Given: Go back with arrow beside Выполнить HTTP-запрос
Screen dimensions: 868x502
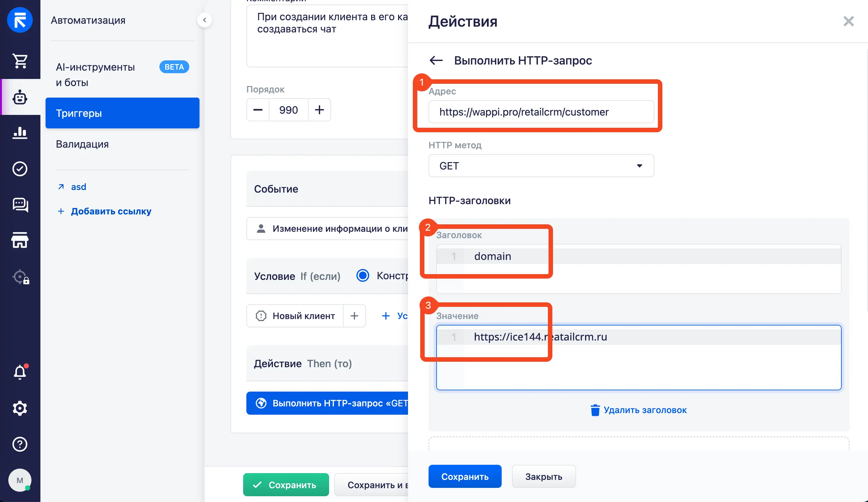Looking at the screenshot, I should coord(436,60).
